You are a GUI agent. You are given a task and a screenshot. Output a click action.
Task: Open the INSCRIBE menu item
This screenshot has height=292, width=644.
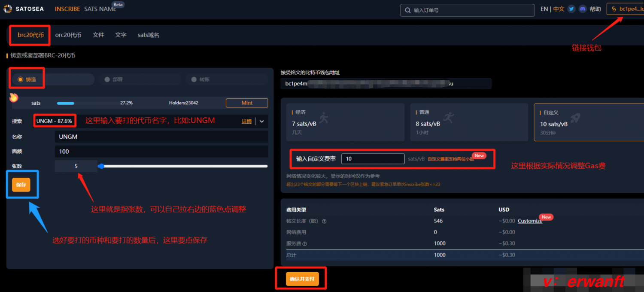67,9
